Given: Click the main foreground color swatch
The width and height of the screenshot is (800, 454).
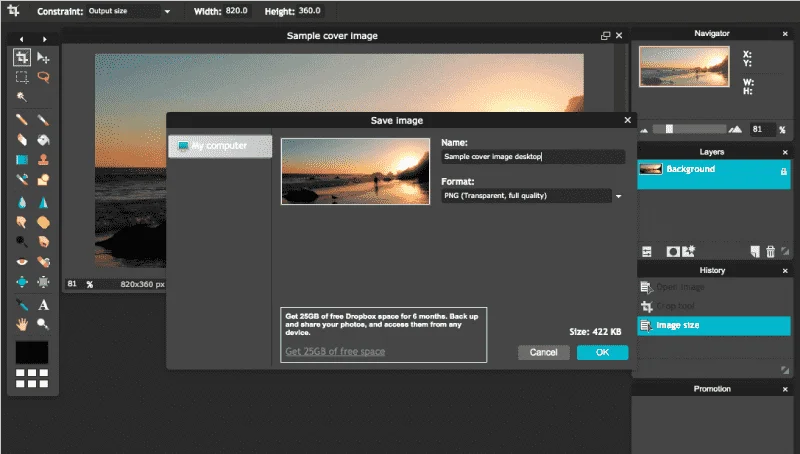Looking at the screenshot, I should [x=33, y=353].
